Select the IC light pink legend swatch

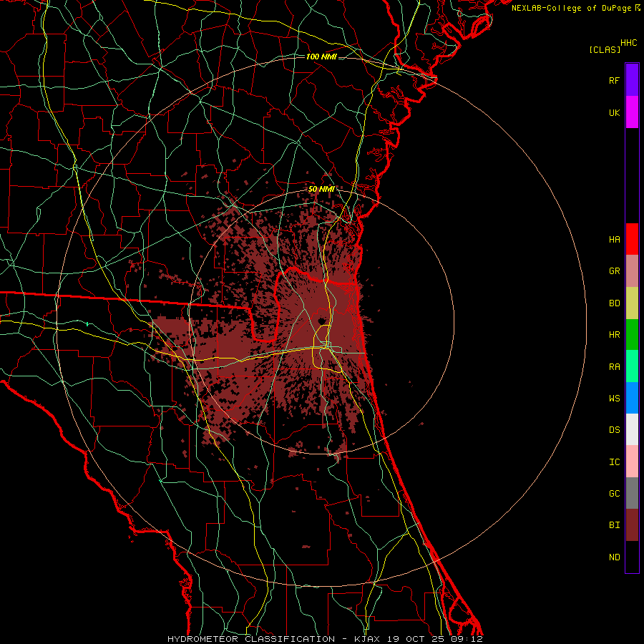pyautogui.click(x=632, y=462)
